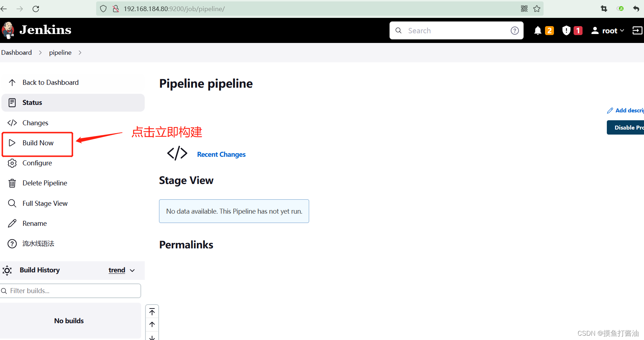Open the QR code icon in address bar
This screenshot has width=644, height=340.
pos(524,9)
